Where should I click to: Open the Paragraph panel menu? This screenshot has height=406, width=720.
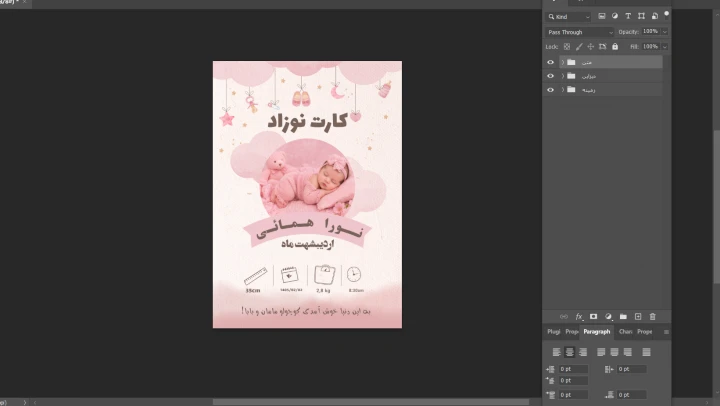pyautogui.click(x=666, y=332)
